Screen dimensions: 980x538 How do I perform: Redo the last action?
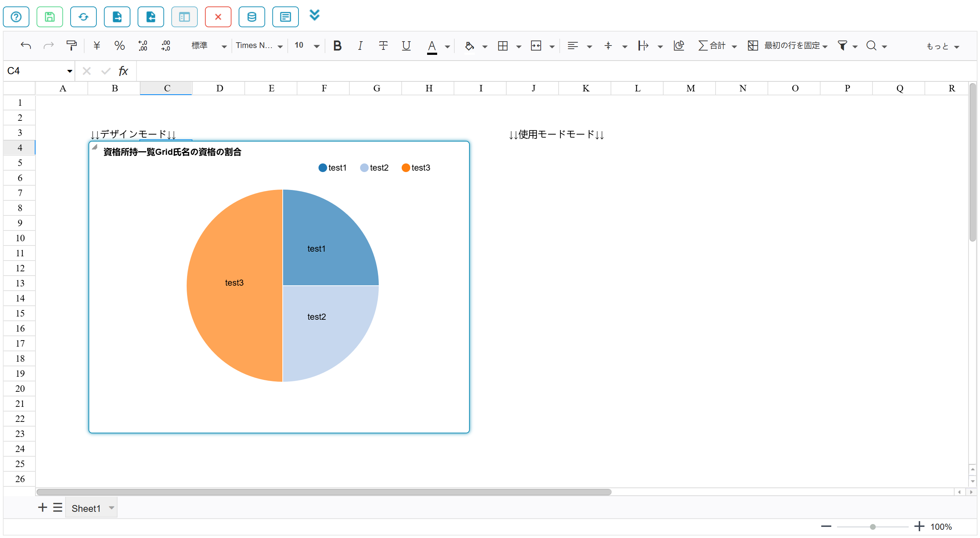pyautogui.click(x=48, y=46)
